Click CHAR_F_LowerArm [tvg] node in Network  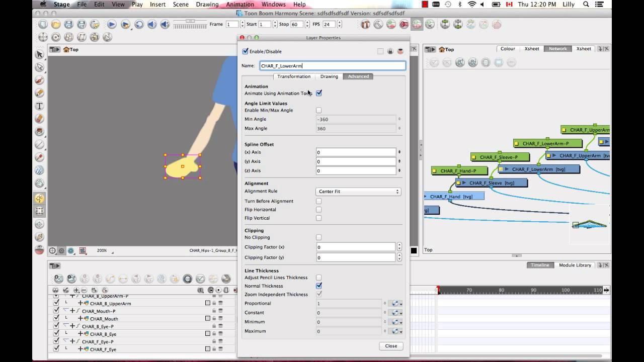538,169
